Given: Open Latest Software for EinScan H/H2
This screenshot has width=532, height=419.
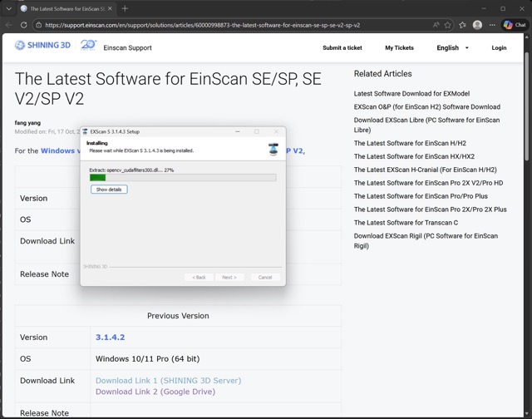Looking at the screenshot, I should (x=410, y=143).
